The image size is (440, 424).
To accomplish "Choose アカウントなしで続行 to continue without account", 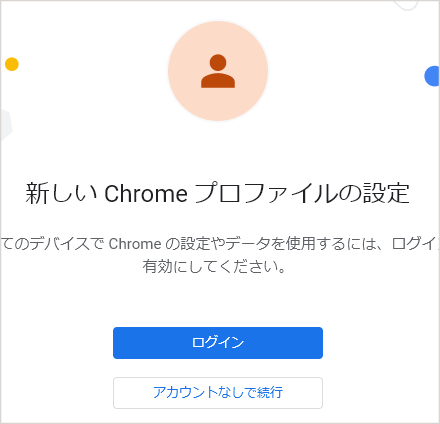I will click(x=218, y=393).
